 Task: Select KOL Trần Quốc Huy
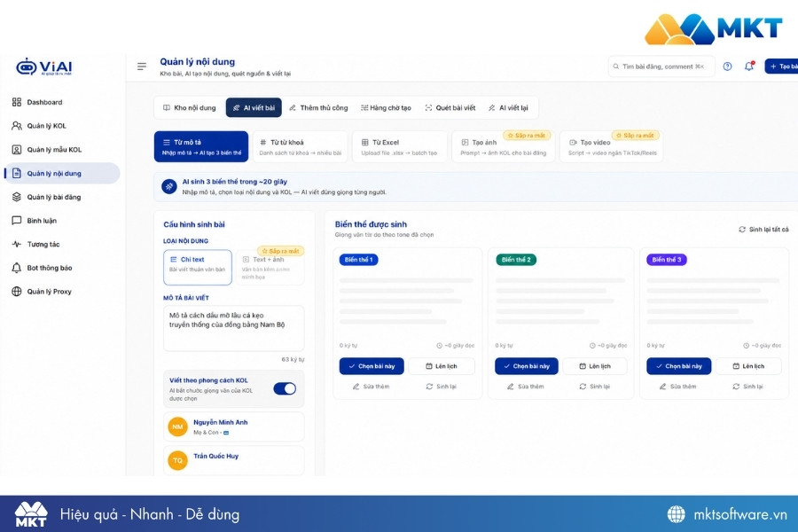[x=233, y=460]
